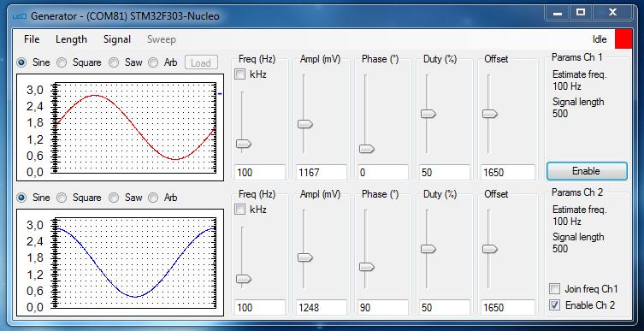Click the blue sine waveform preview chart

coord(121,263)
